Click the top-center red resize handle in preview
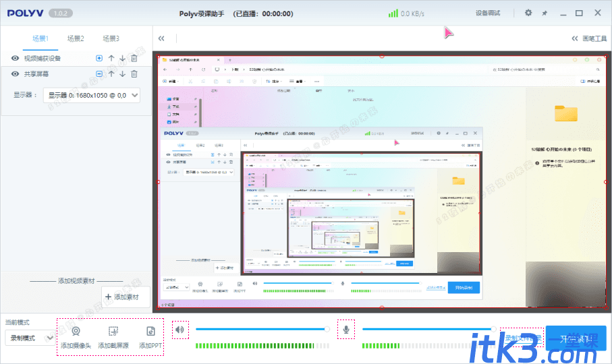This screenshot has height=364, width=612. [382, 56]
